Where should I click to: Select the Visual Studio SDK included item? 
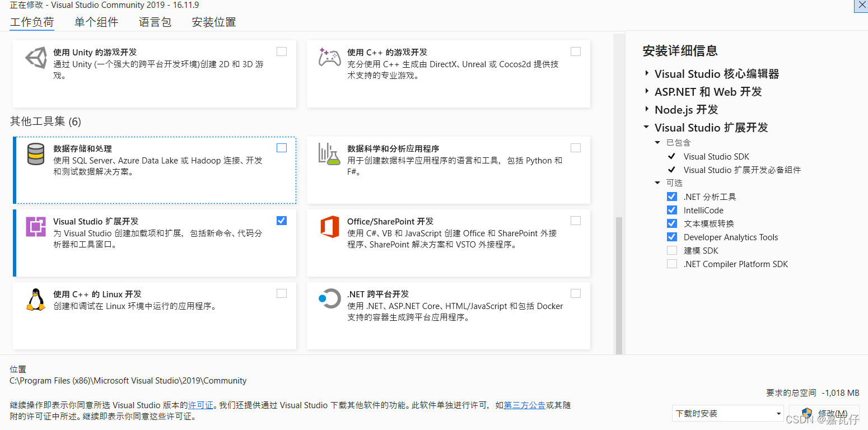[x=716, y=156]
